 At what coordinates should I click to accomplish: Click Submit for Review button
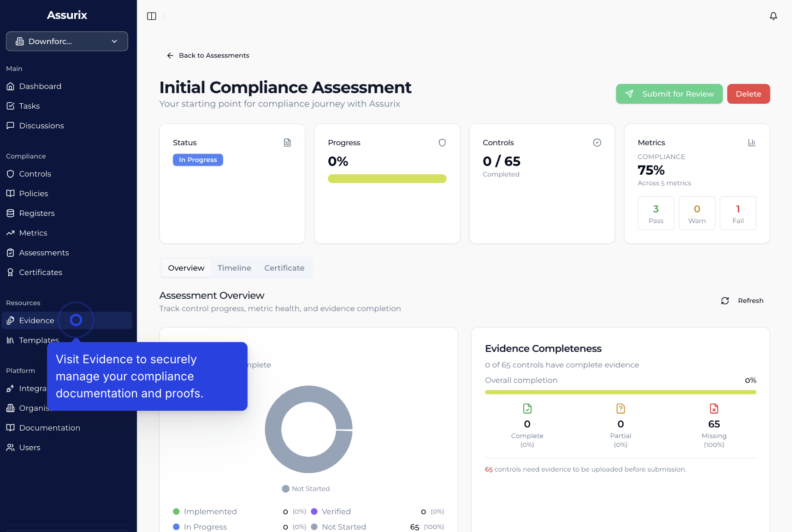(669, 94)
